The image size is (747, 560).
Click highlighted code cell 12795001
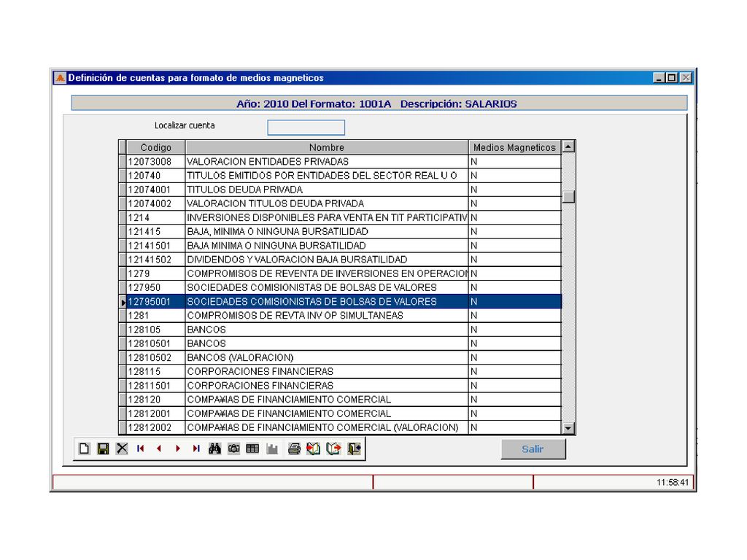[156, 301]
